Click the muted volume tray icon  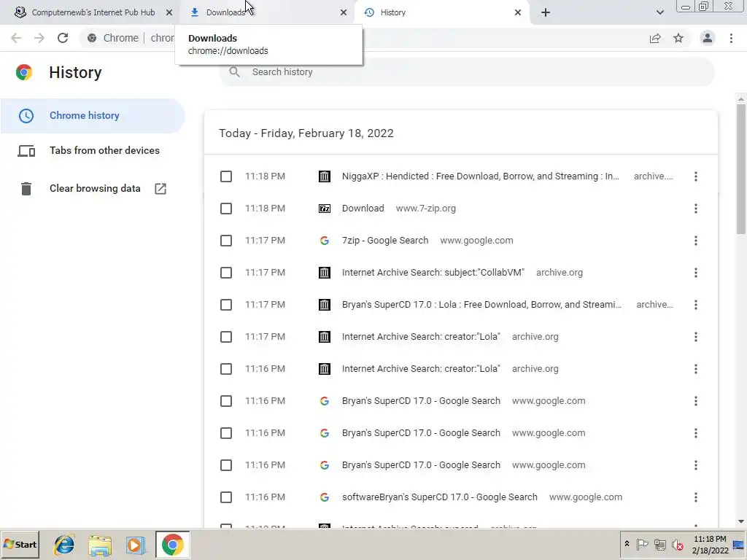[677, 544]
